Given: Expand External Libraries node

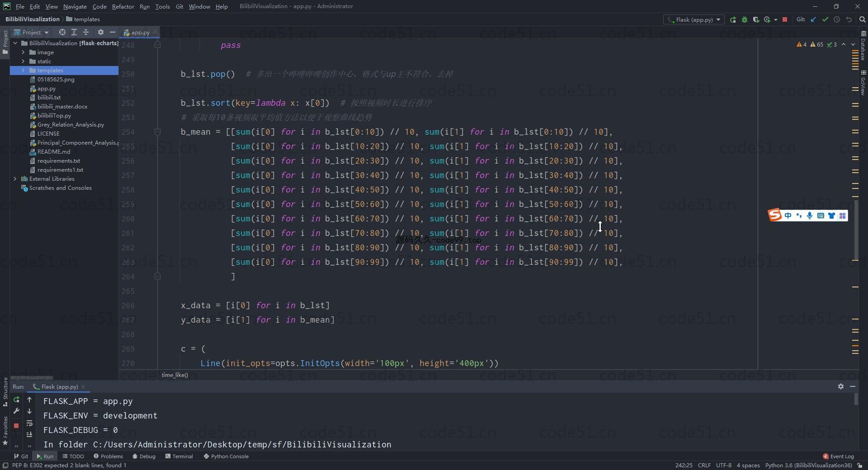Looking at the screenshot, I should click(15, 179).
